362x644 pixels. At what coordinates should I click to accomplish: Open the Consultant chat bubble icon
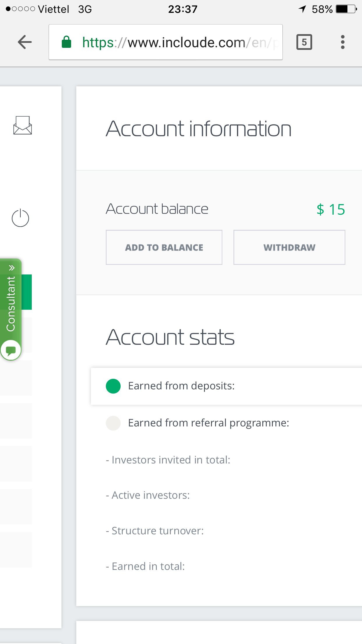pyautogui.click(x=11, y=350)
